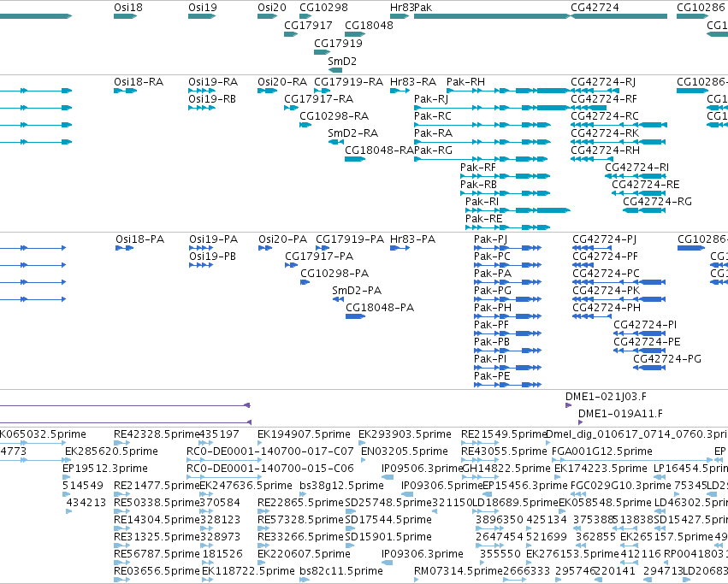Click the CG42724 gene label
The width and height of the screenshot is (728, 584).
(595, 8)
